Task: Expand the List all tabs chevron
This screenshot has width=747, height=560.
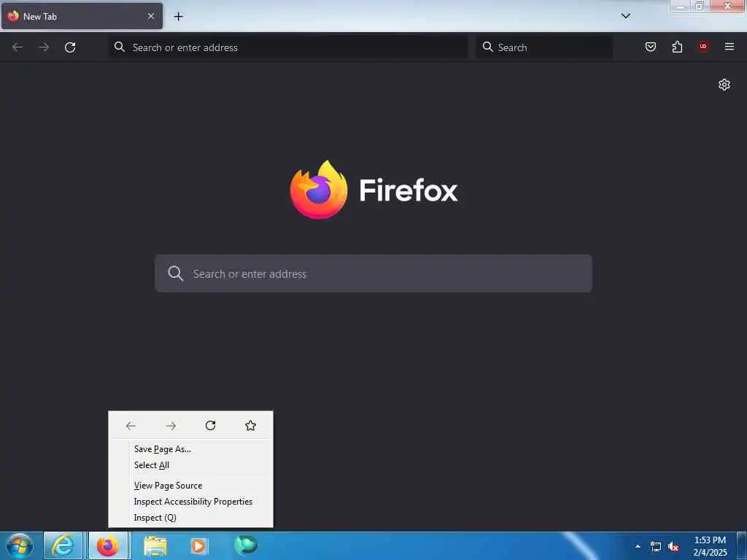Action: click(x=626, y=16)
